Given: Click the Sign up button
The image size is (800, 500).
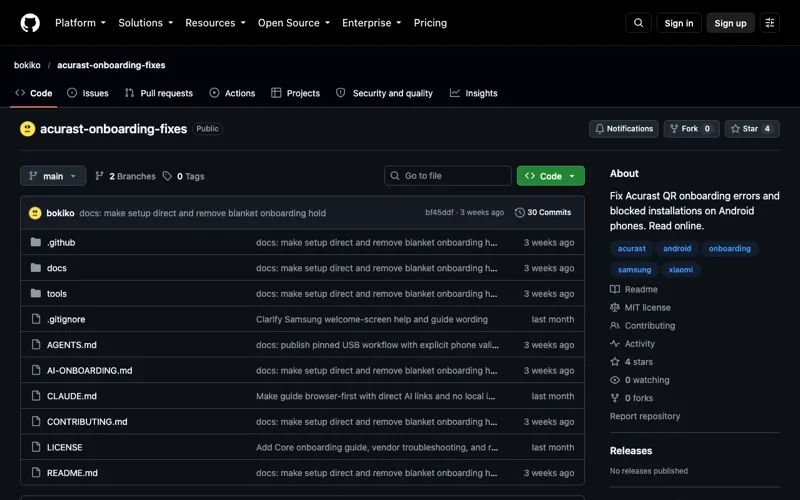Looking at the screenshot, I should coord(730,23).
